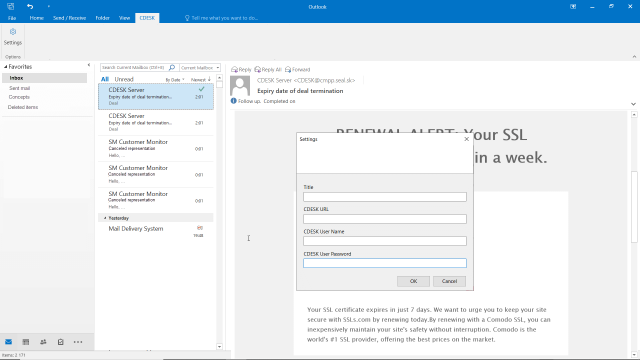The image size is (640, 360).
Task: Open People view in navigation bar
Action: point(43,342)
